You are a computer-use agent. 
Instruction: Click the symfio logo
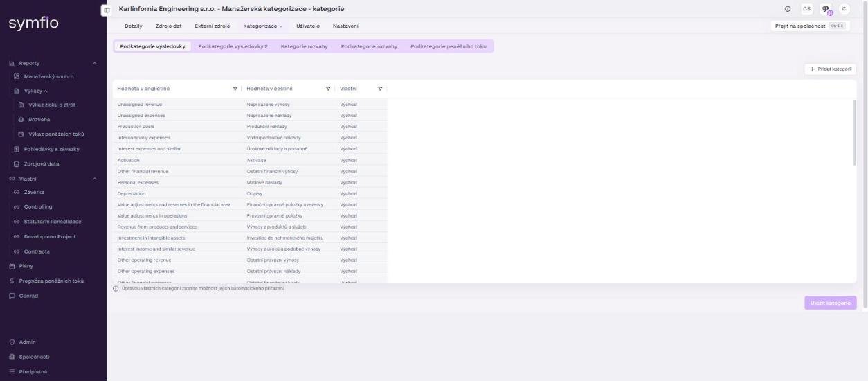coord(33,24)
